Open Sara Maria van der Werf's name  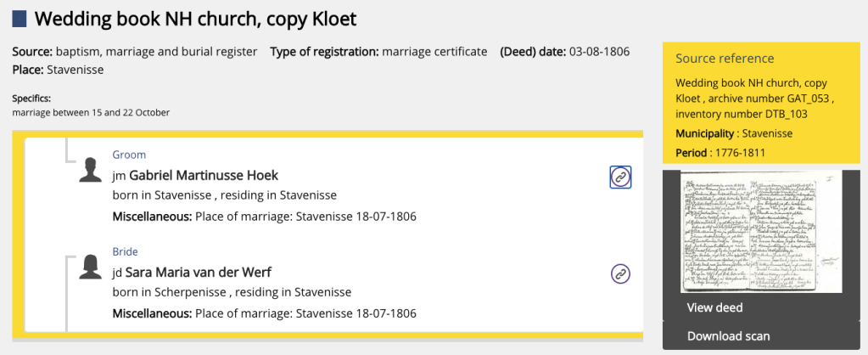[x=198, y=273]
